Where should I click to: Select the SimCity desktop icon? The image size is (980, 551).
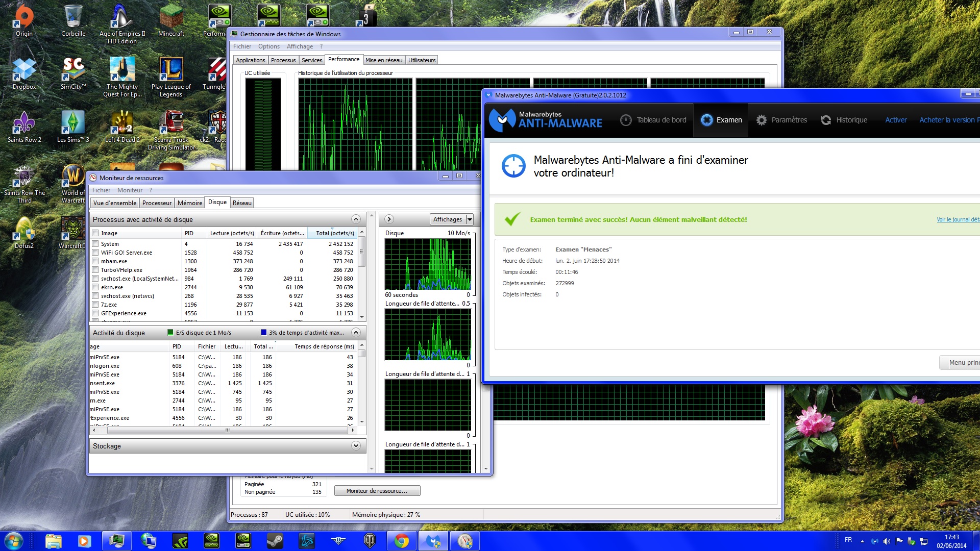click(x=73, y=73)
